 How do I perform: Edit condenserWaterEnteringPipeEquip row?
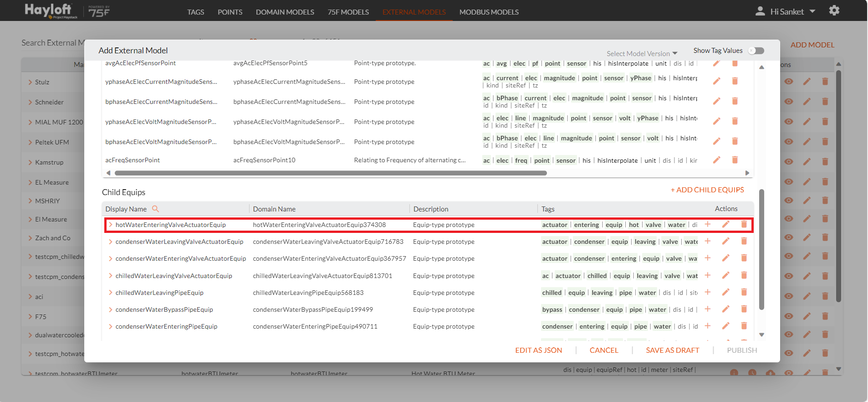[x=726, y=326]
